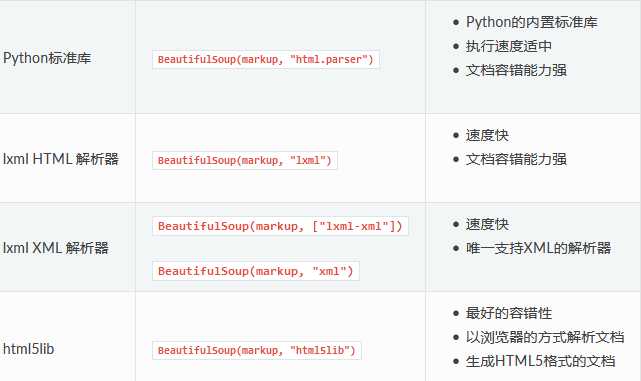Click the BeautifulSoup(markup, "xml") code snippet
This screenshot has width=641, height=381.
[256, 271]
